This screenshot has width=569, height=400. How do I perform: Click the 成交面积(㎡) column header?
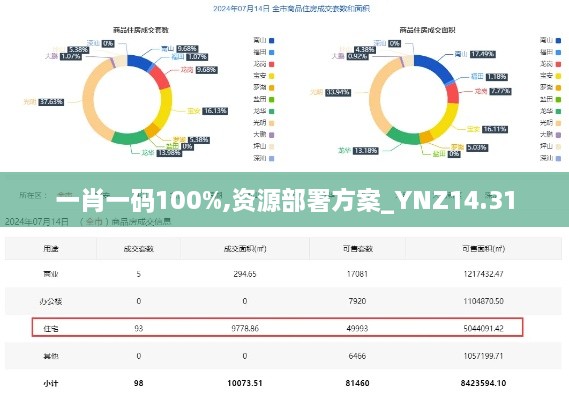tap(245, 249)
